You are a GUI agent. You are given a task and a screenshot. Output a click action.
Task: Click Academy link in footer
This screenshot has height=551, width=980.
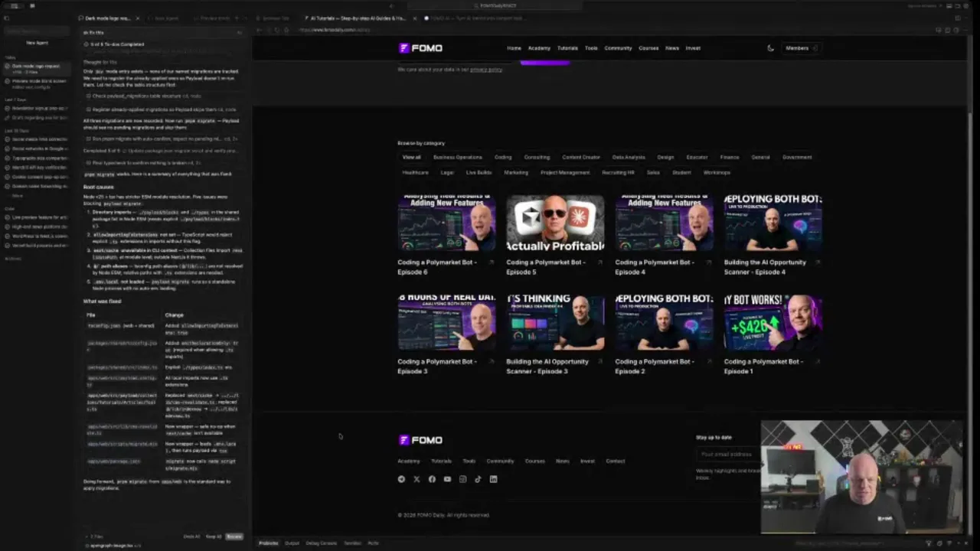(x=409, y=461)
